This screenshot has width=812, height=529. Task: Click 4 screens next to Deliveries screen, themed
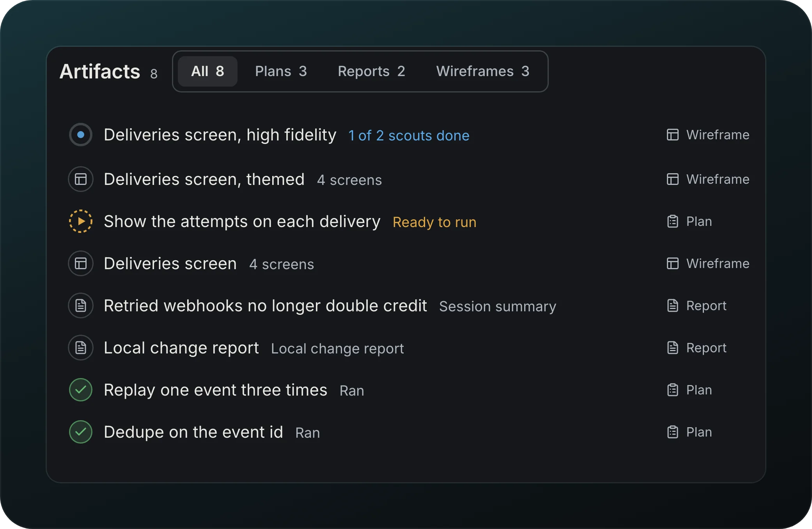pyautogui.click(x=349, y=180)
